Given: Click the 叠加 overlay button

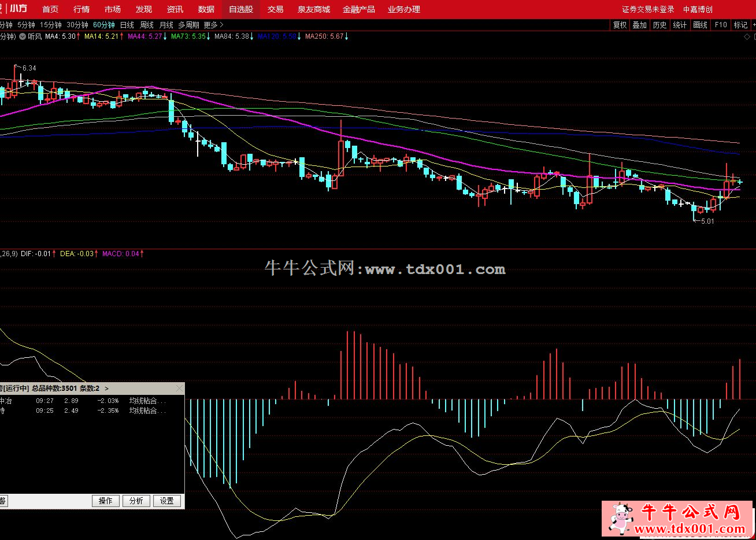Looking at the screenshot, I should (640, 25).
